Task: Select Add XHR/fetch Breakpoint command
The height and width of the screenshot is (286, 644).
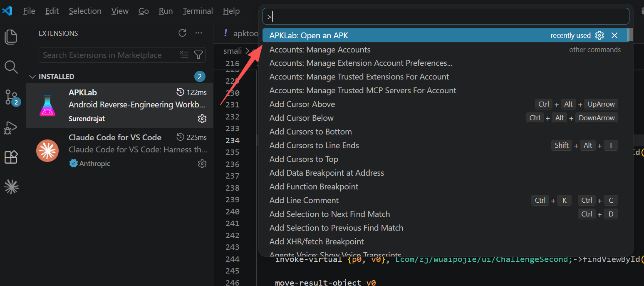Action: click(444, 242)
